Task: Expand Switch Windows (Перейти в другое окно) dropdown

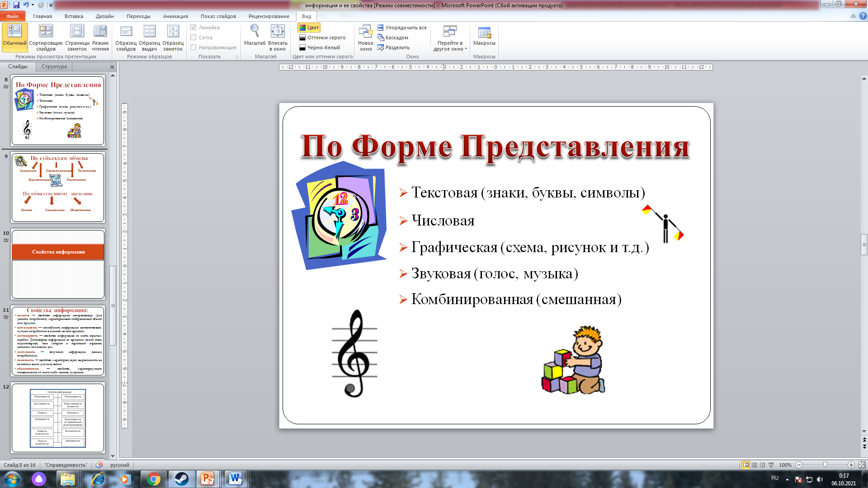Action: tap(449, 38)
